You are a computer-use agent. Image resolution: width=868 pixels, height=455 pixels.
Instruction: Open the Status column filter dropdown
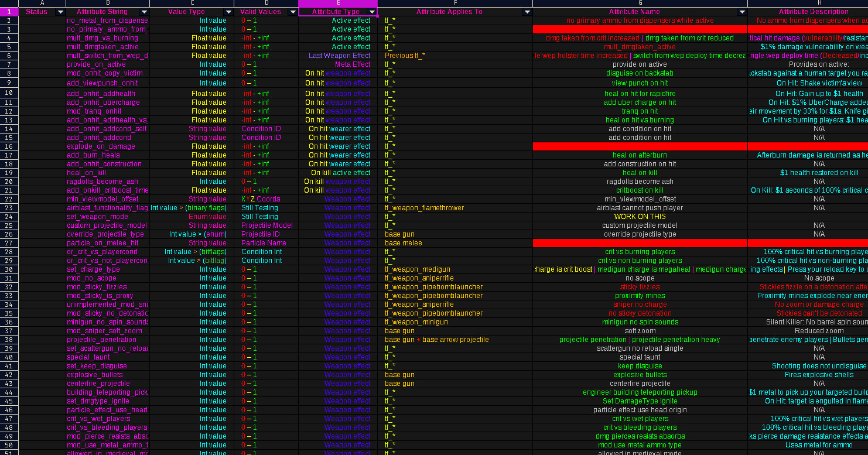pyautogui.click(x=60, y=12)
